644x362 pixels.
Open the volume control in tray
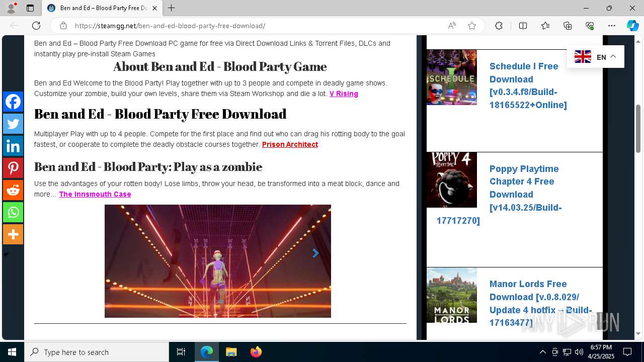[x=579, y=352]
